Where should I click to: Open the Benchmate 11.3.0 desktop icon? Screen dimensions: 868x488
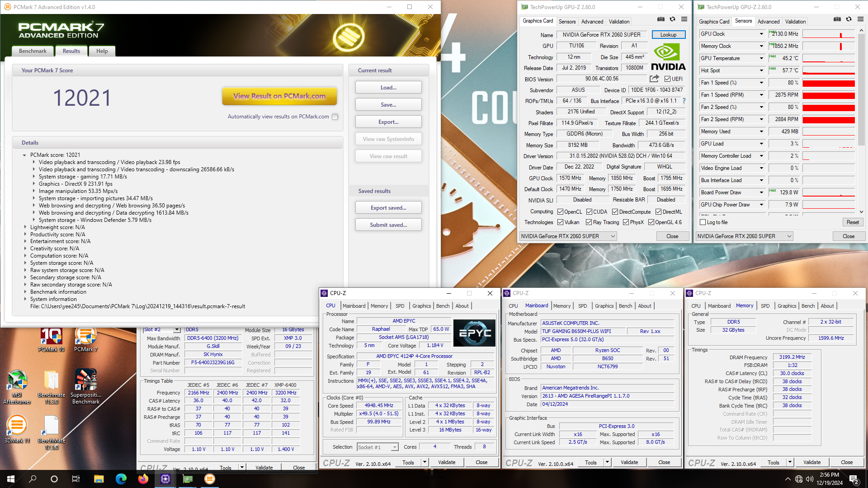pos(51,387)
